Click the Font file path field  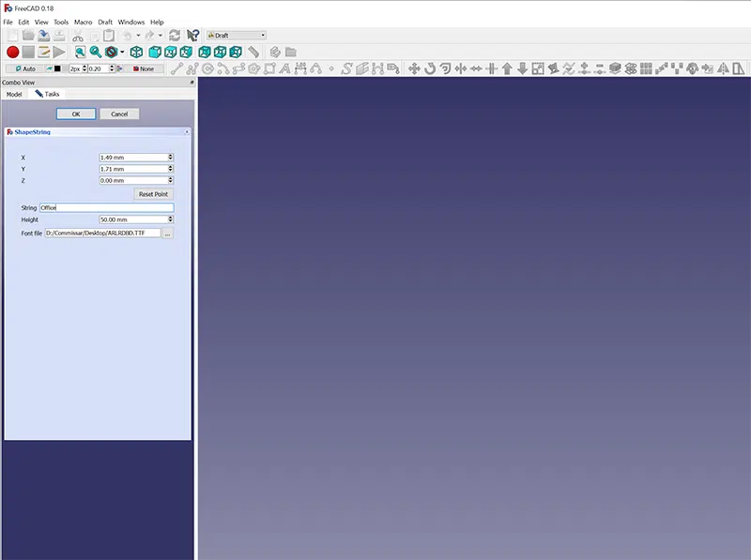click(102, 233)
